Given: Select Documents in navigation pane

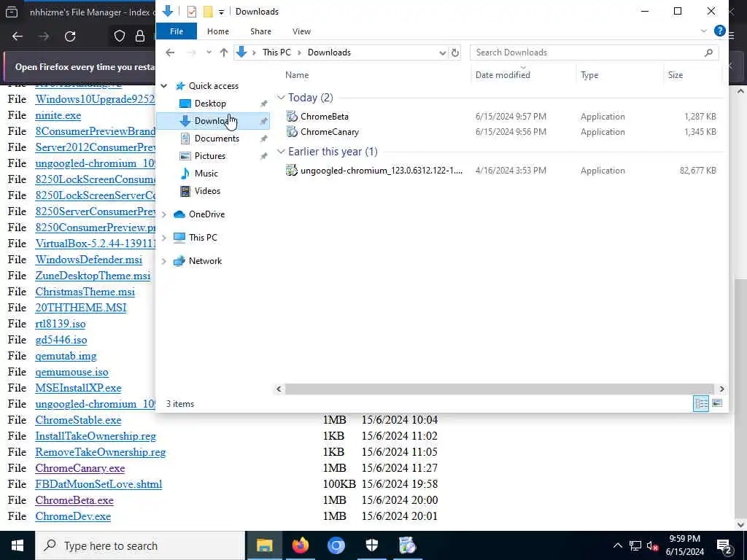Looking at the screenshot, I should coord(217,139).
